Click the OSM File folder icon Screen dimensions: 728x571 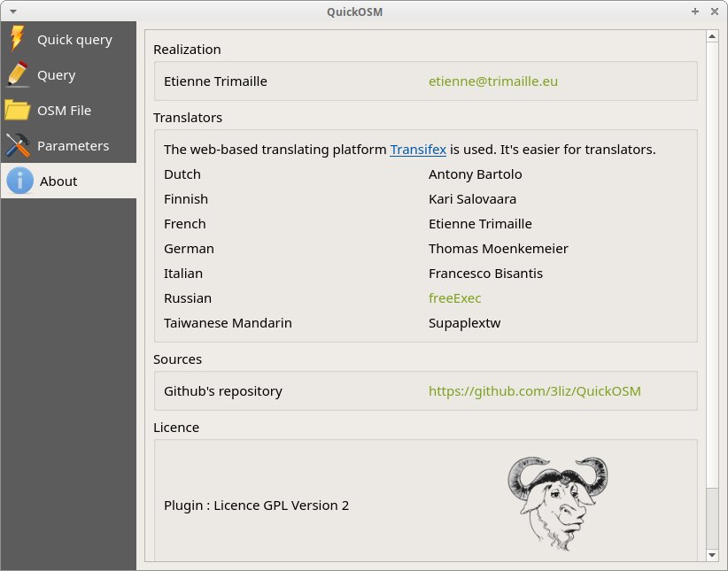pyautogui.click(x=18, y=110)
